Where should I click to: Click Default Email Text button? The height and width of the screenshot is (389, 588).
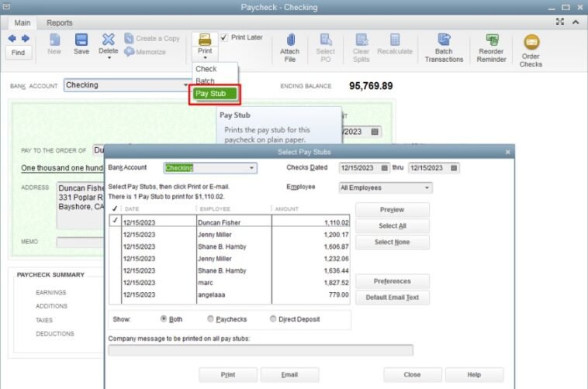point(393,298)
